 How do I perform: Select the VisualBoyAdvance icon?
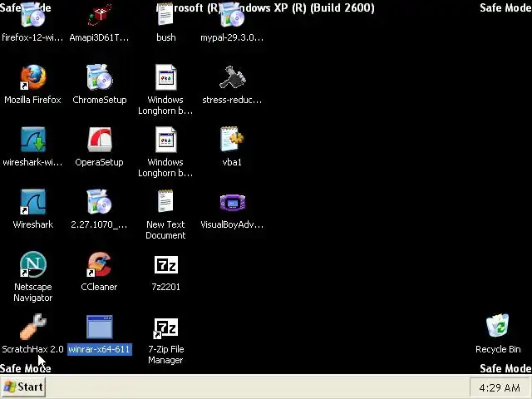click(x=232, y=202)
